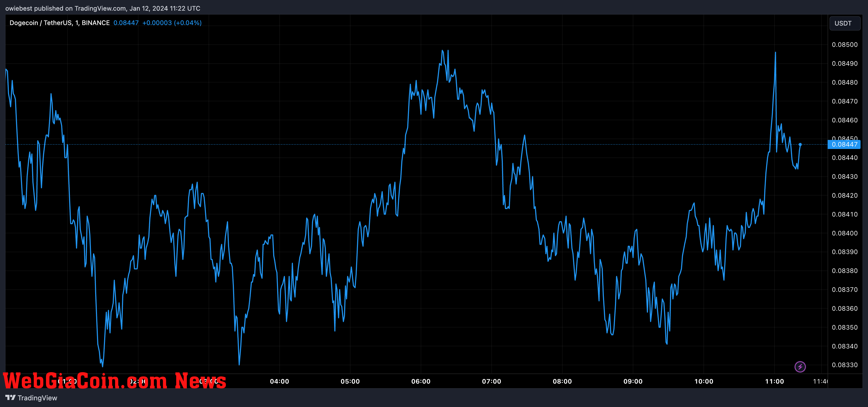Click the Dogecoin / TetherUS symbol title
868x407 pixels.
click(x=60, y=23)
